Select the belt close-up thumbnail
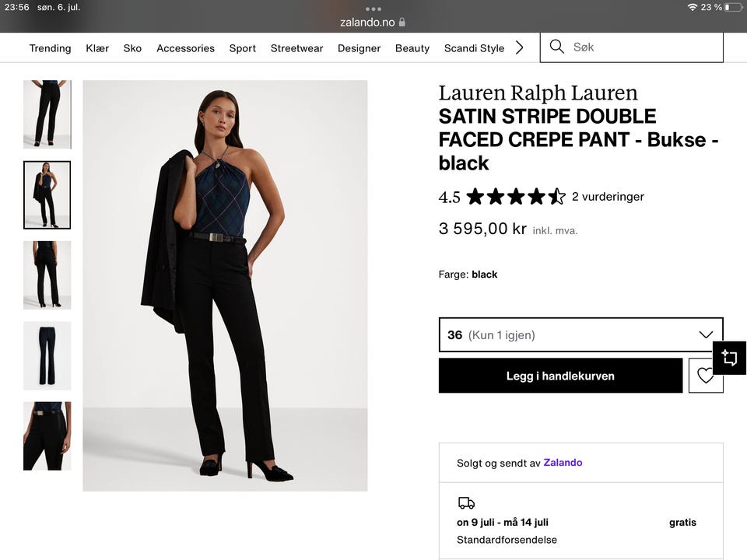The height and width of the screenshot is (560, 747). (x=47, y=436)
